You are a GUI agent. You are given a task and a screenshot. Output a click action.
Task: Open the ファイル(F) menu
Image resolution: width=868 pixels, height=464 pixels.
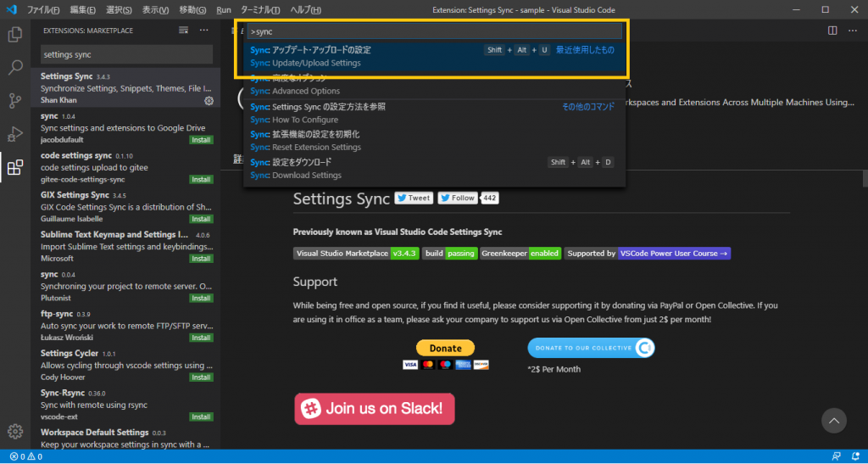pos(43,10)
